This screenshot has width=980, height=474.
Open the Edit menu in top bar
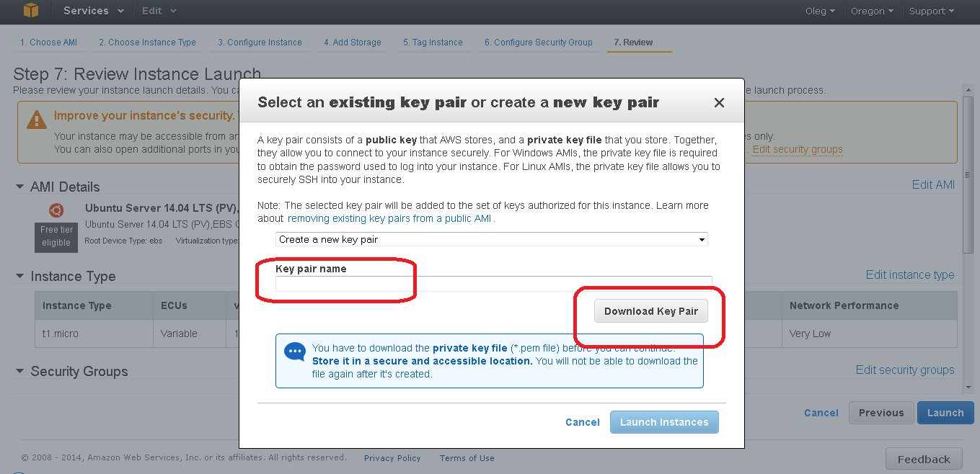(159, 11)
